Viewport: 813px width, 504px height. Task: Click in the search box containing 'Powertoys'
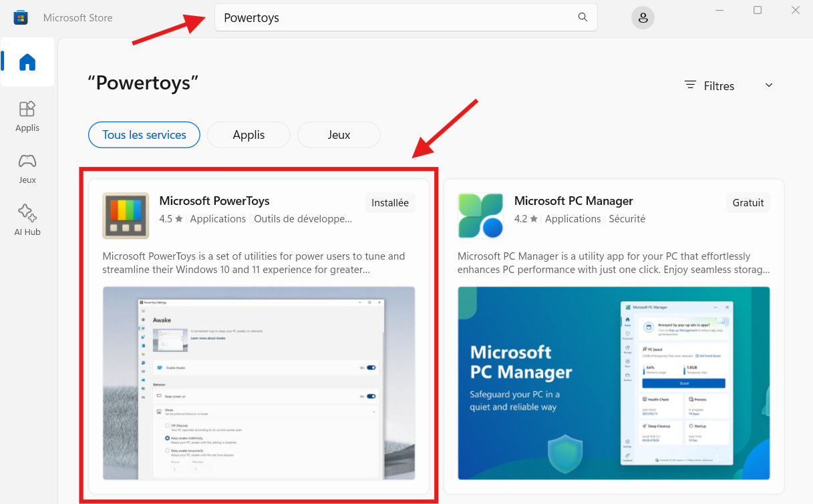click(394, 18)
